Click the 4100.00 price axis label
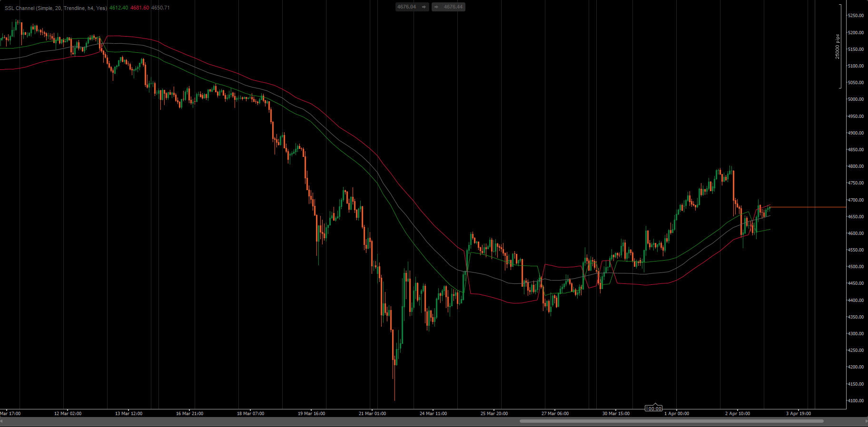 pos(856,401)
